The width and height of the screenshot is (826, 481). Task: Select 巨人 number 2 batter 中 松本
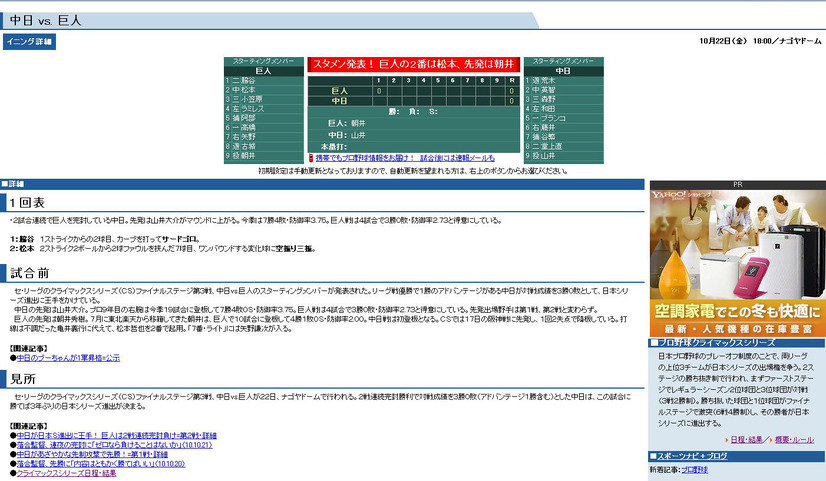(263, 90)
